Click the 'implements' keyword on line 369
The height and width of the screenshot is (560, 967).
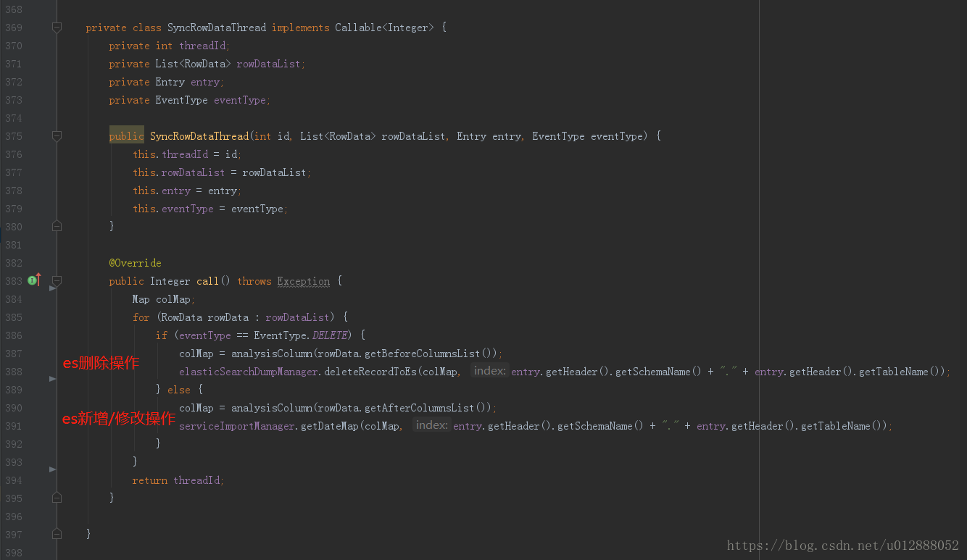[x=300, y=28]
